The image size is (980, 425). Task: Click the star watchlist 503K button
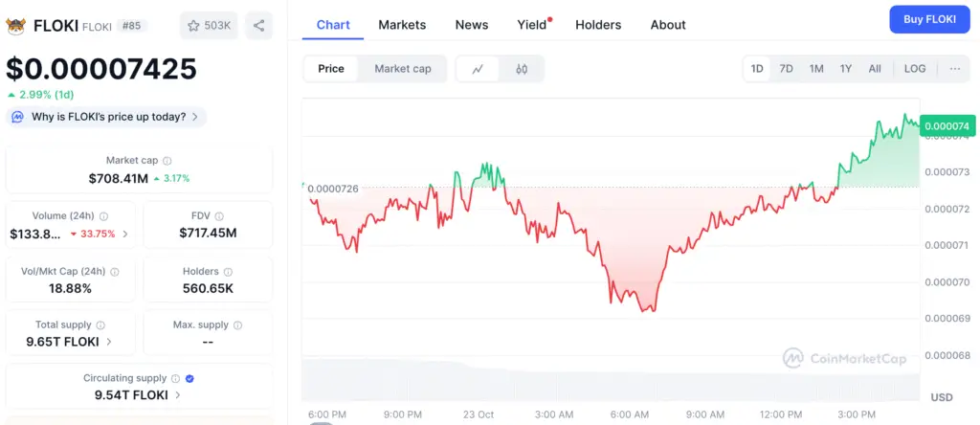(x=209, y=26)
